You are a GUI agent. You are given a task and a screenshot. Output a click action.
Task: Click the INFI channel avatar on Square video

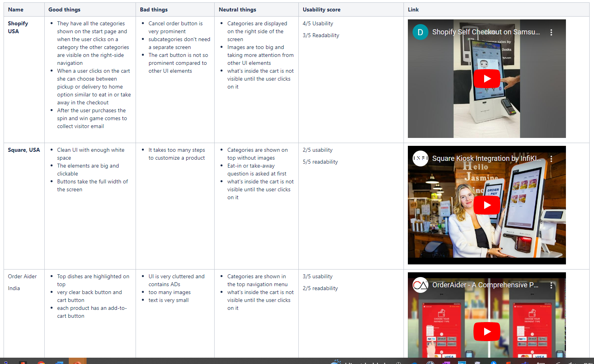click(x=421, y=158)
